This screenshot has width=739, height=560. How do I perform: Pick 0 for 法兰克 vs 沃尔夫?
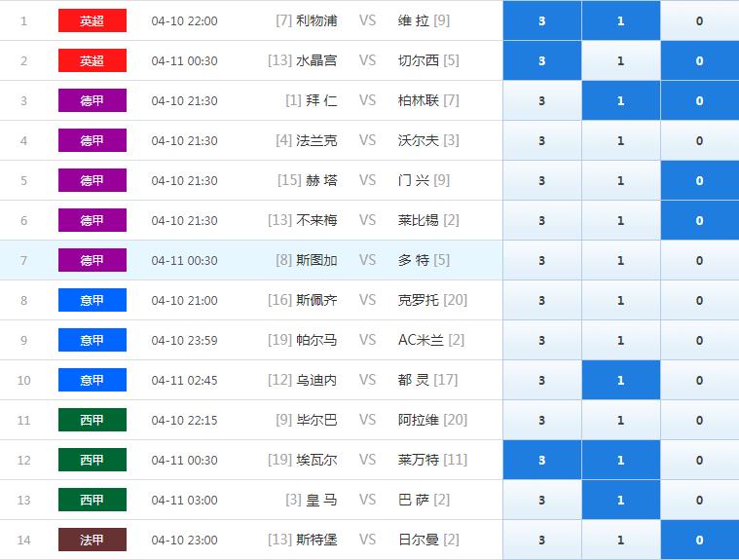699,140
